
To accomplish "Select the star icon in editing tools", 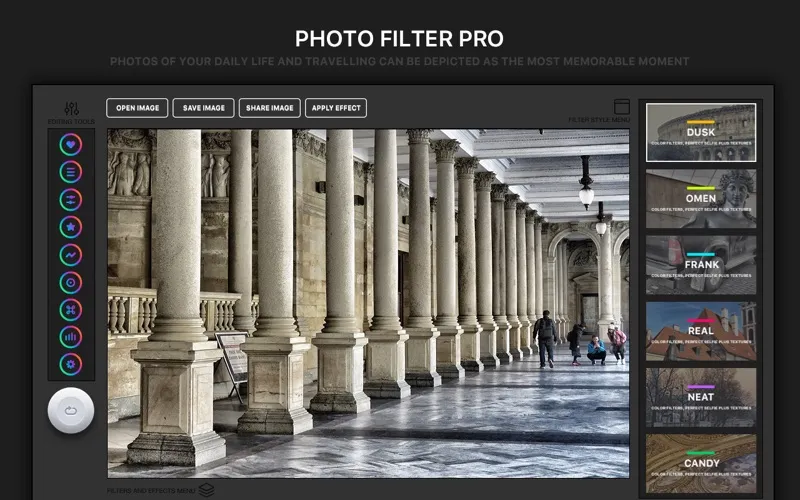I will tap(71, 227).
